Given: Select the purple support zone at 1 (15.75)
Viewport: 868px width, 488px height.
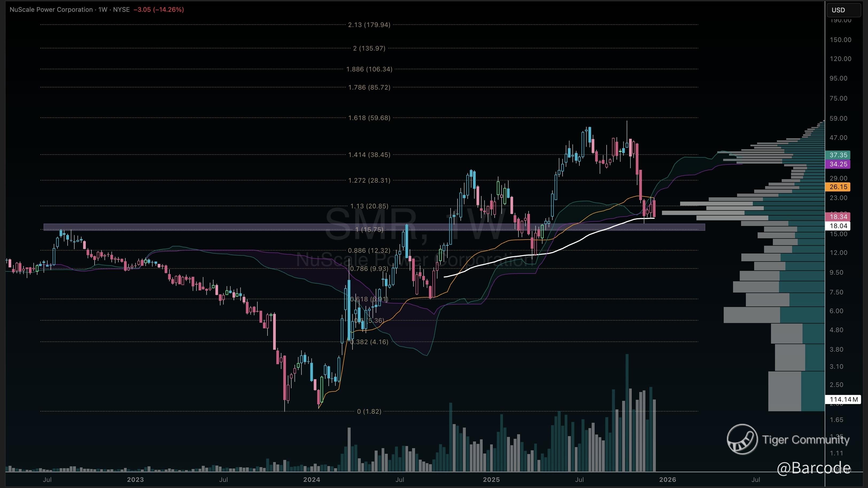Looking at the screenshot, I should click(x=202, y=227).
